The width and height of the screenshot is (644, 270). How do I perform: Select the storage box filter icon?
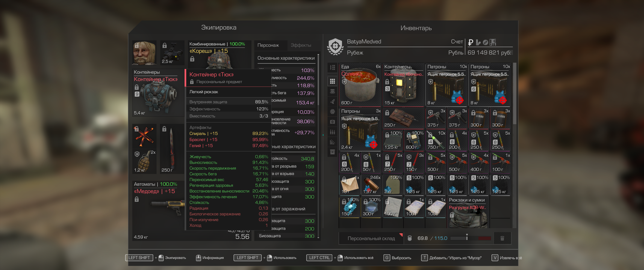(x=332, y=152)
